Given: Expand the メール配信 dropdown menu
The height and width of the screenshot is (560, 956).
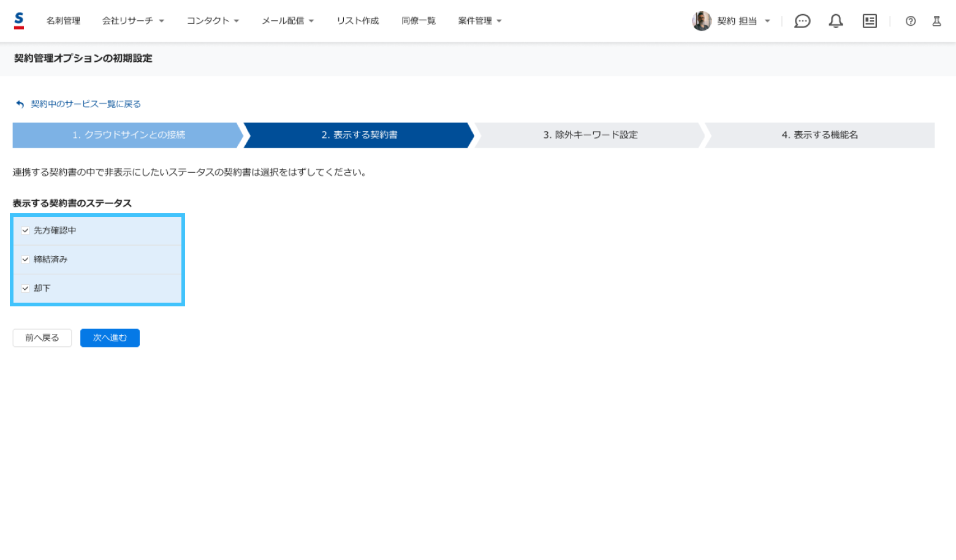Looking at the screenshot, I should (288, 21).
